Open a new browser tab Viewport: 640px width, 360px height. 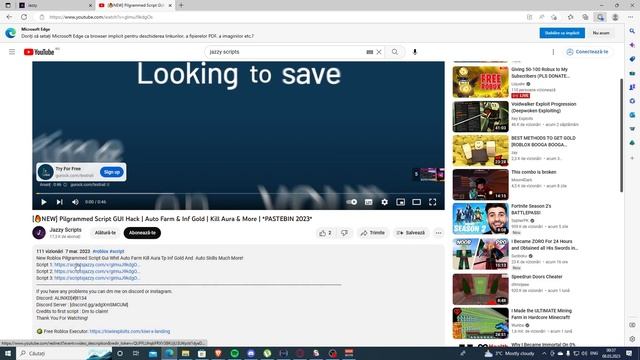click(x=181, y=5)
